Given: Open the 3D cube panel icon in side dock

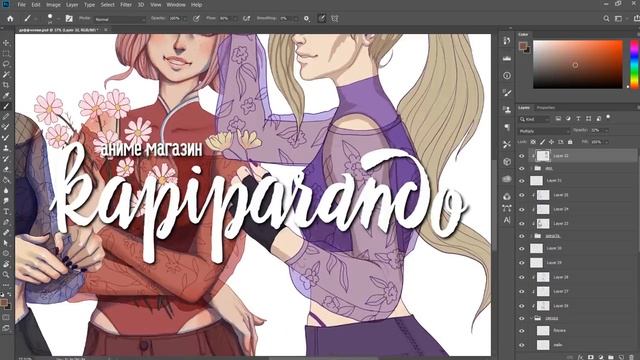Looking at the screenshot, I should pos(507,162).
